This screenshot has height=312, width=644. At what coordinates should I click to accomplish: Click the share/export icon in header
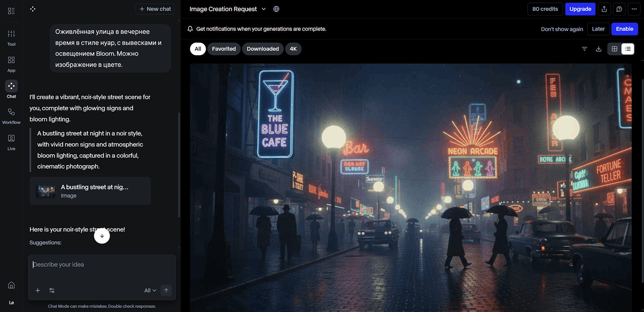tap(604, 9)
